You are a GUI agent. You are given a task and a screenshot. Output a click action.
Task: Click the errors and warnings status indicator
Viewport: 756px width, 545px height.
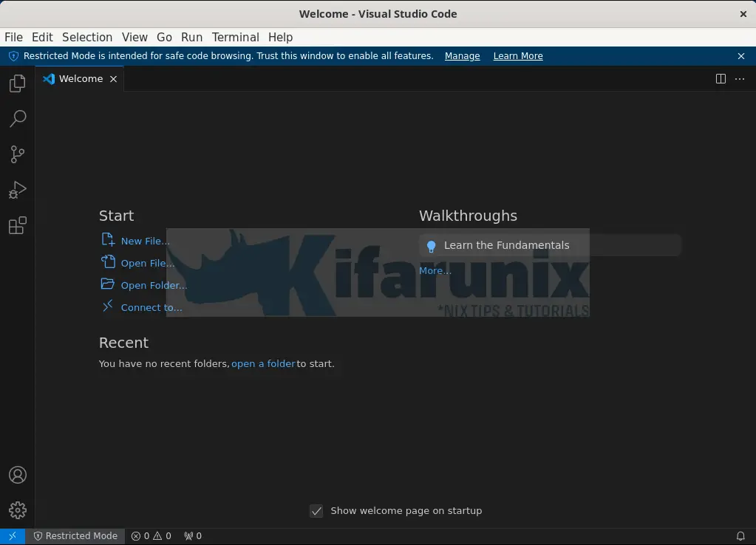(x=150, y=535)
